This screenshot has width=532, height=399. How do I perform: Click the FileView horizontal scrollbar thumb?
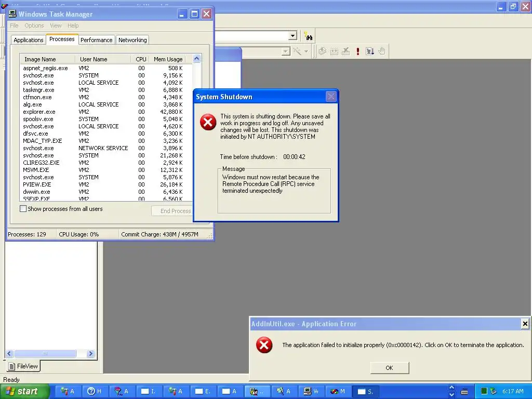click(45, 353)
